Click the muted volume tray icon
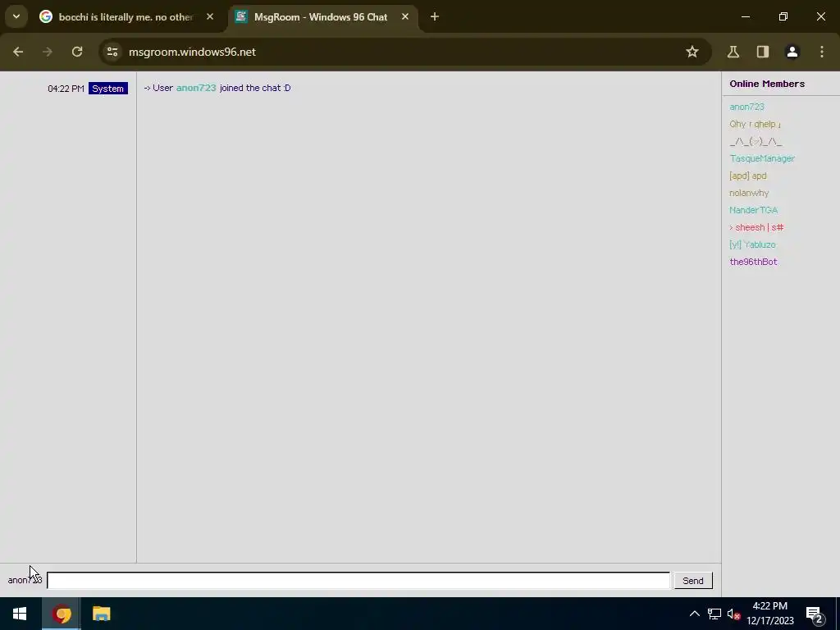 point(733,614)
